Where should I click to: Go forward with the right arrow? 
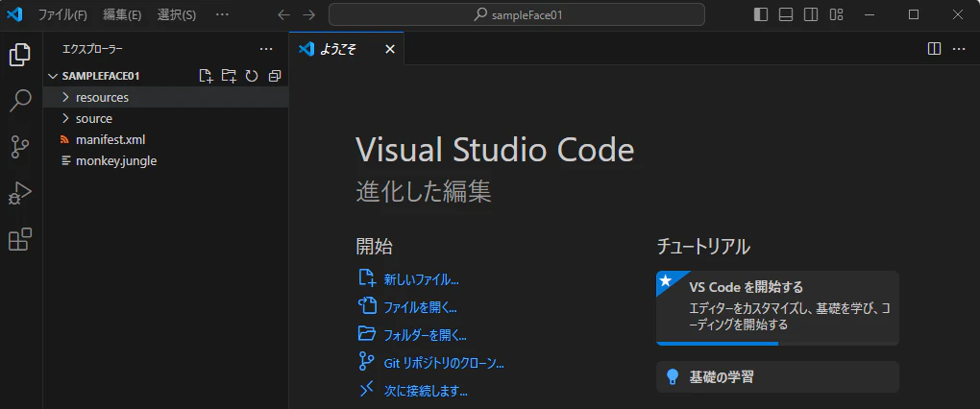[x=308, y=15]
